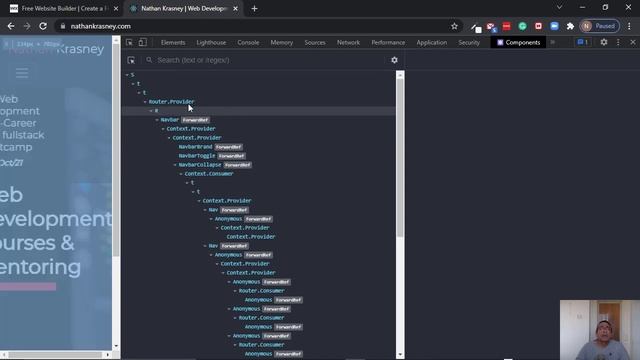Select the Navbar component row
640x360 pixels.
coord(258,120)
